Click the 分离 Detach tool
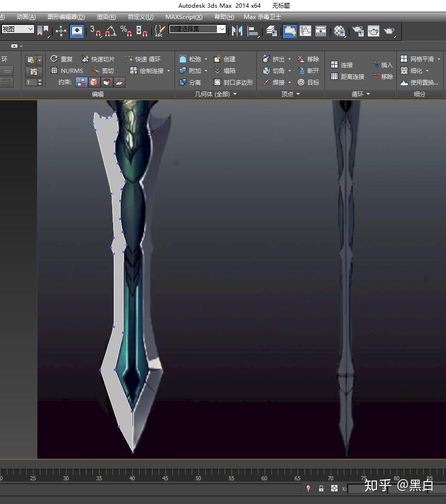Screen dimensions: 446x504 [190, 82]
